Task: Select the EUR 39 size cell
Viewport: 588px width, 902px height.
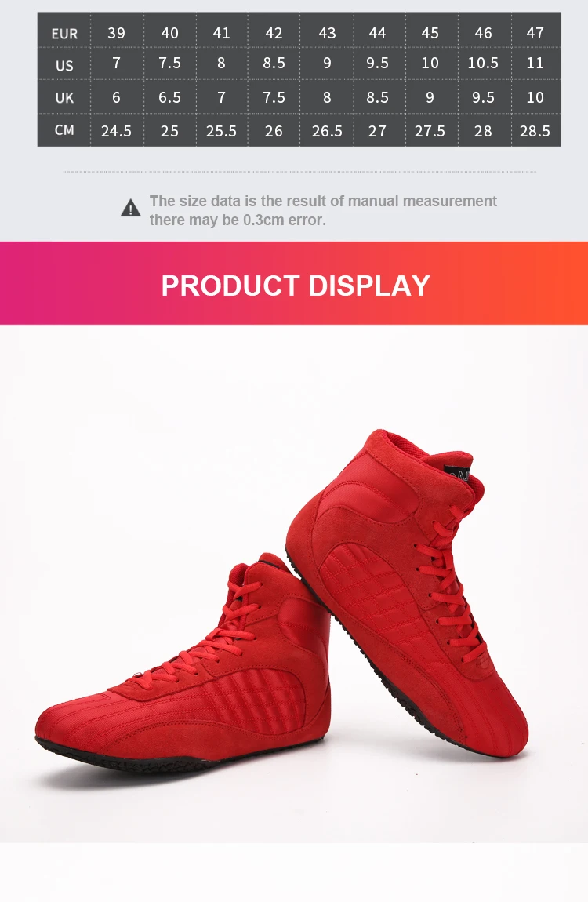Action: pyautogui.click(x=117, y=32)
